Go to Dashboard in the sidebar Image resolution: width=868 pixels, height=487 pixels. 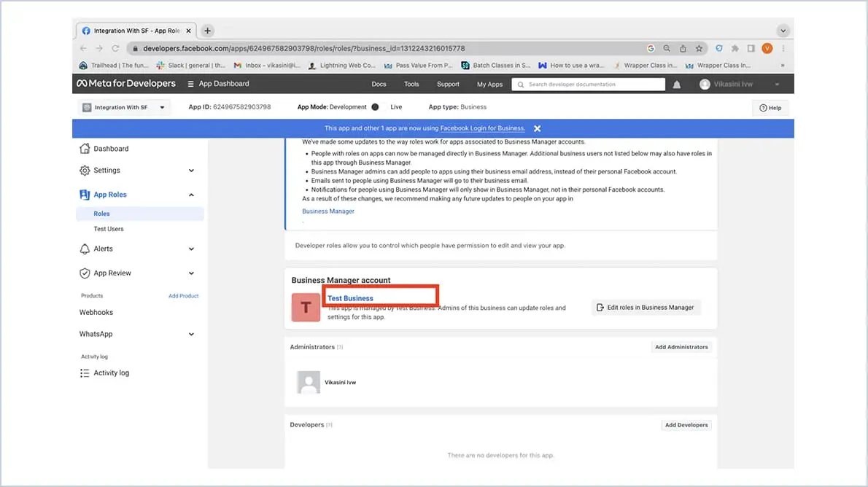coord(111,148)
